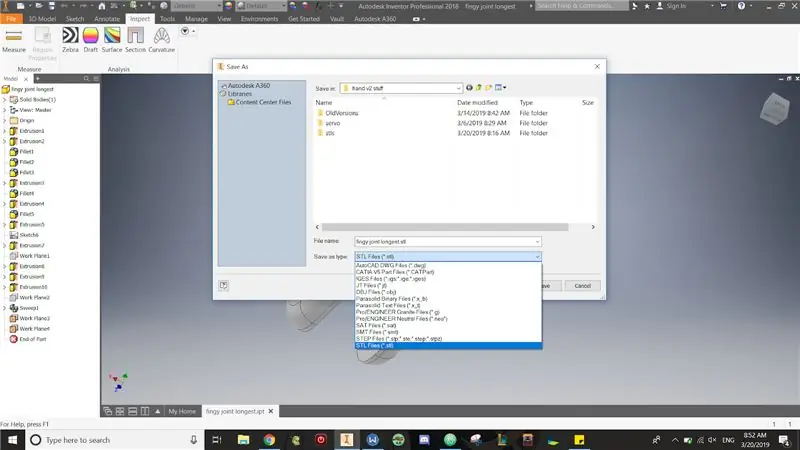The height and width of the screenshot is (450, 800).
Task: Close the fingy joint longest.ipt tab
Action: click(271, 411)
